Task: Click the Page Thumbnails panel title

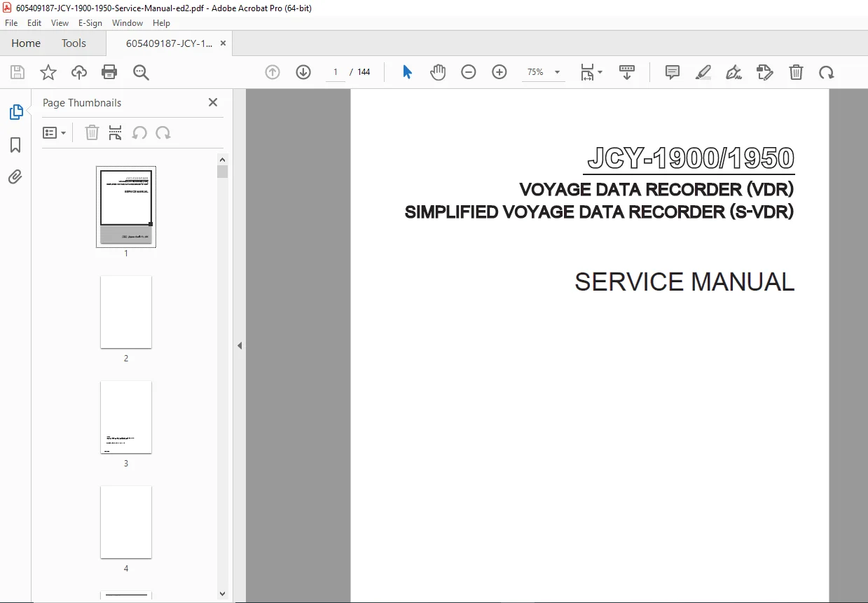Action: 82,102
